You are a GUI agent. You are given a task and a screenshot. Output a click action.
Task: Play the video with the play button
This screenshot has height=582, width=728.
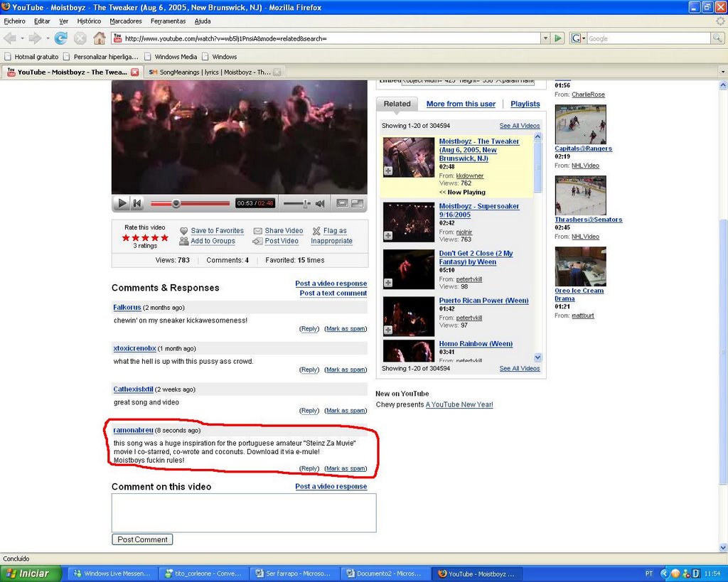[122, 203]
